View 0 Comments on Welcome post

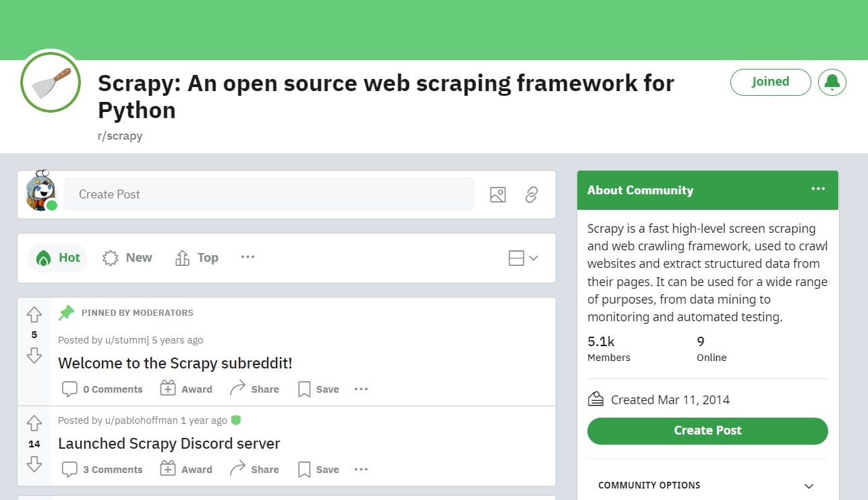(102, 389)
